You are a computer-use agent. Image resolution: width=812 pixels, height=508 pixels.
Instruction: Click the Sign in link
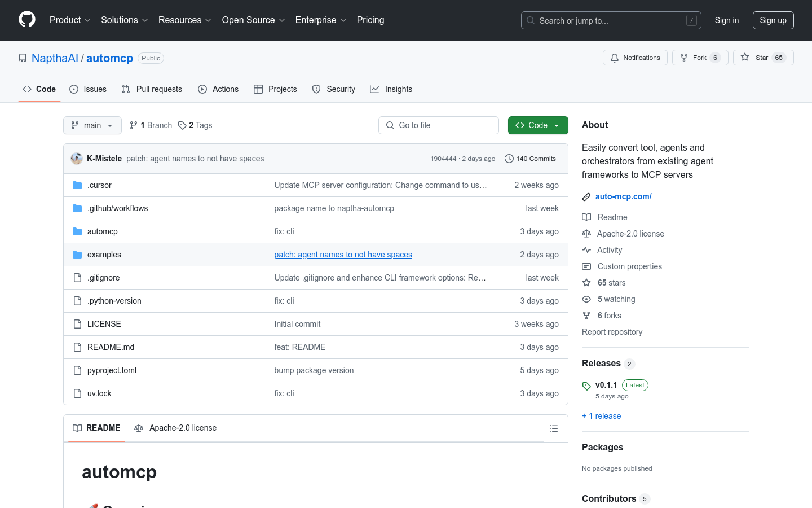pyautogui.click(x=727, y=20)
